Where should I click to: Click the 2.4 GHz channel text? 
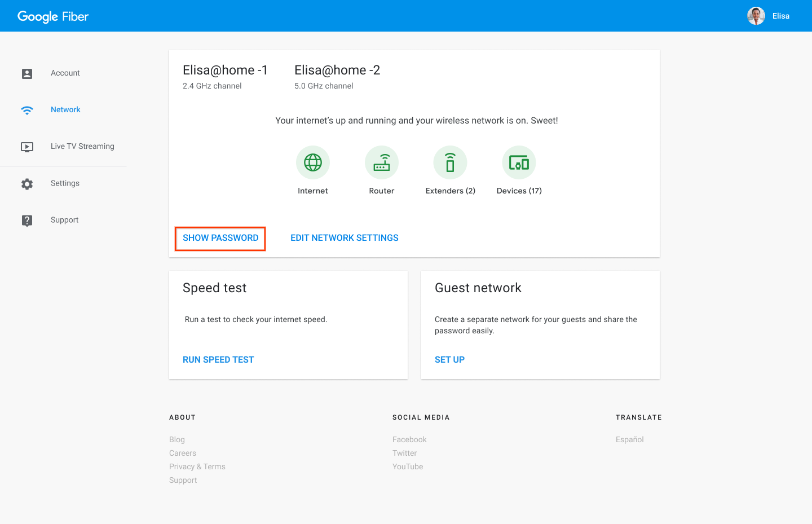click(212, 86)
